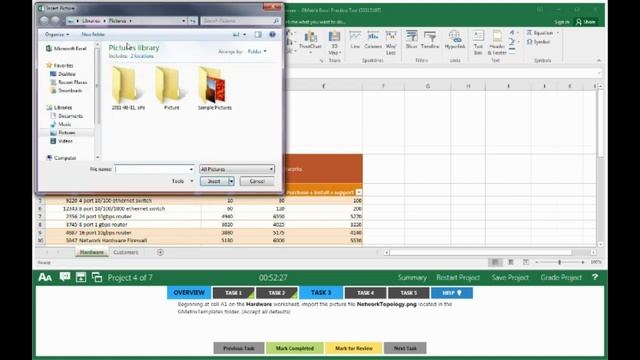Open the HELP tab
Viewport: 640px width, 360px height.
(452, 293)
